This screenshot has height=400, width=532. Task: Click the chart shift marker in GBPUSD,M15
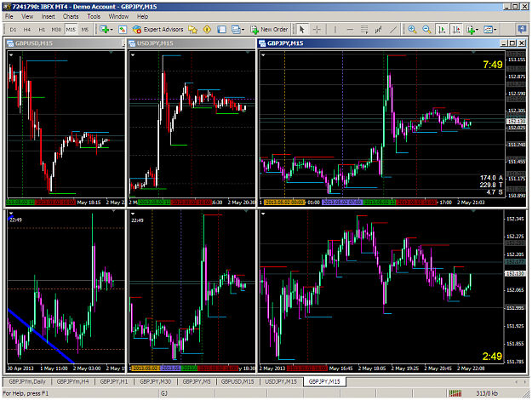pos(111,52)
